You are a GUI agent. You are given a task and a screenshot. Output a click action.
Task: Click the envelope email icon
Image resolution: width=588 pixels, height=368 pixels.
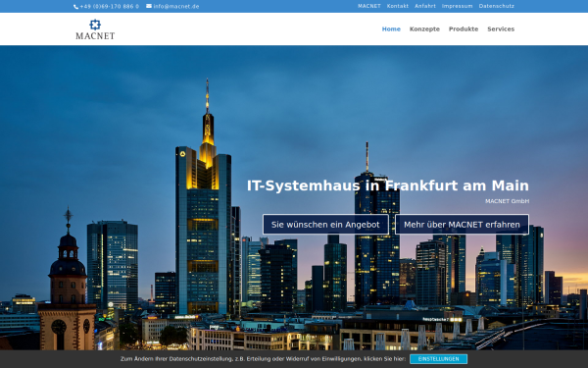coord(149,6)
